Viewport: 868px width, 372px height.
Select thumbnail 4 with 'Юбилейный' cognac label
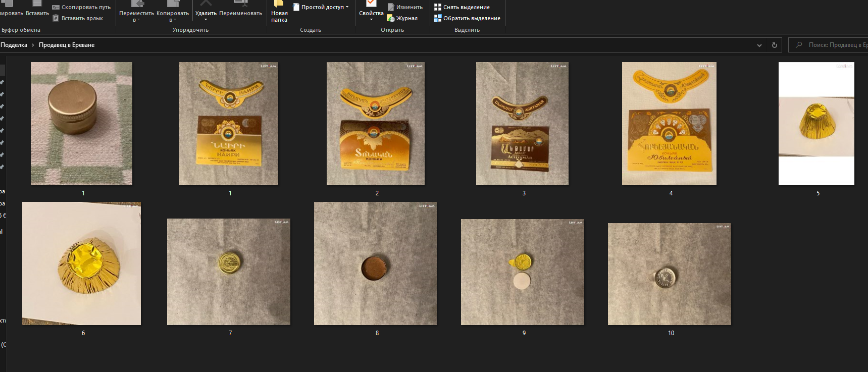click(669, 123)
